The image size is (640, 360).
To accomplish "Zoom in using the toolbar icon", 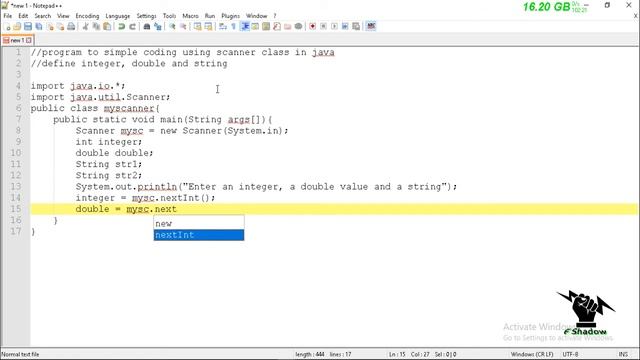I will (172, 27).
